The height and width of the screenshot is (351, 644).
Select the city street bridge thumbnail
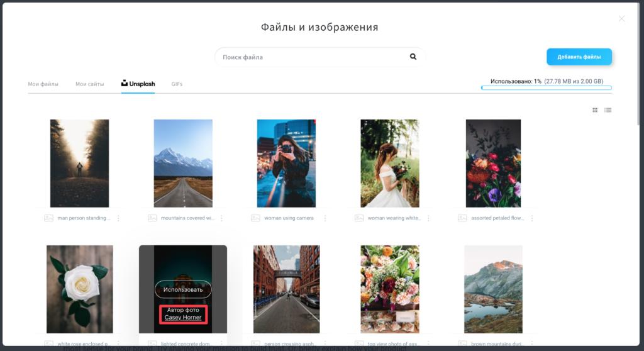(x=286, y=289)
